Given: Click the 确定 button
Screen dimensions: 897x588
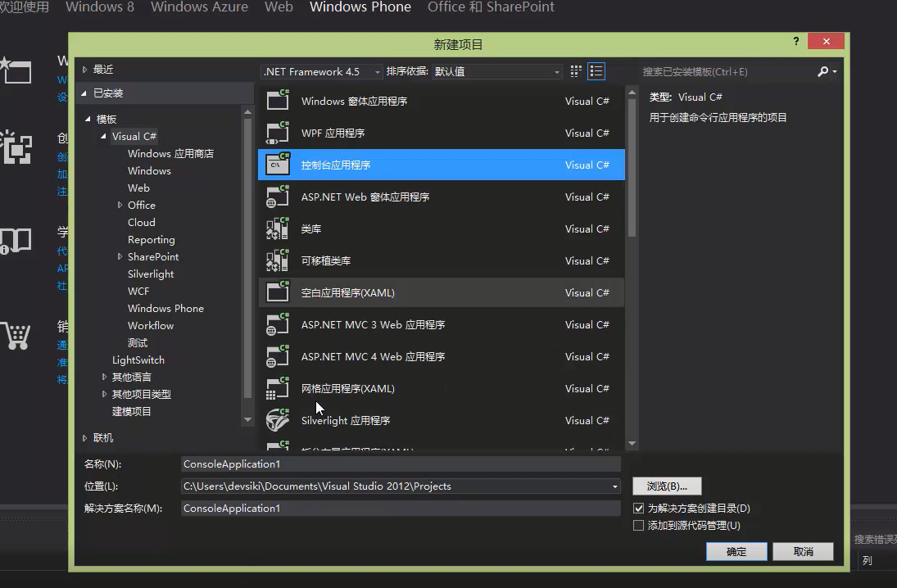Looking at the screenshot, I should tap(736, 551).
